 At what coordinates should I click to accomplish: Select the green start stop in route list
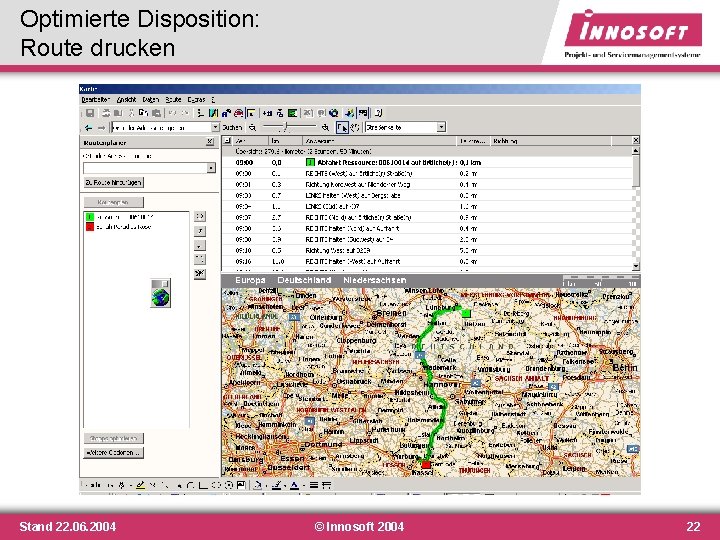coord(120,217)
